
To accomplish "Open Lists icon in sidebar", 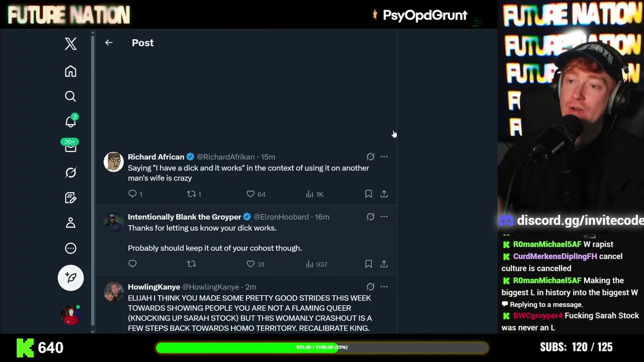I will coord(70,198).
